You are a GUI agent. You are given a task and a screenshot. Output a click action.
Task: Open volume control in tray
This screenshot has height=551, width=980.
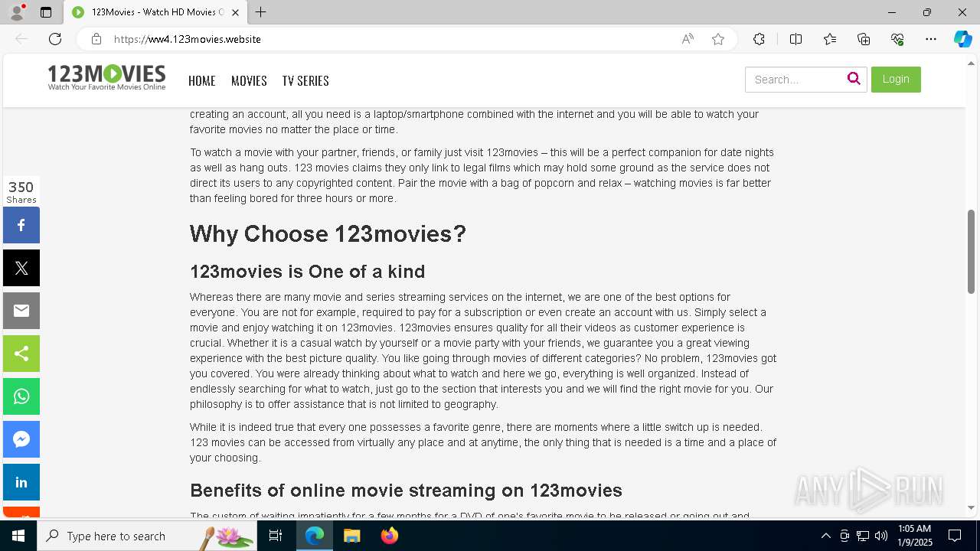click(x=881, y=536)
